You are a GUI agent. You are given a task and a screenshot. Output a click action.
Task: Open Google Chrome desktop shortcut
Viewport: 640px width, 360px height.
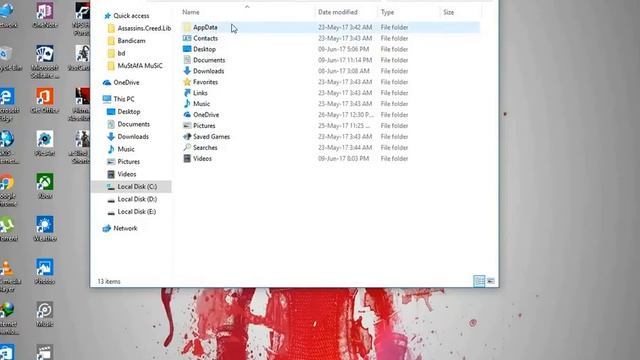7,190
